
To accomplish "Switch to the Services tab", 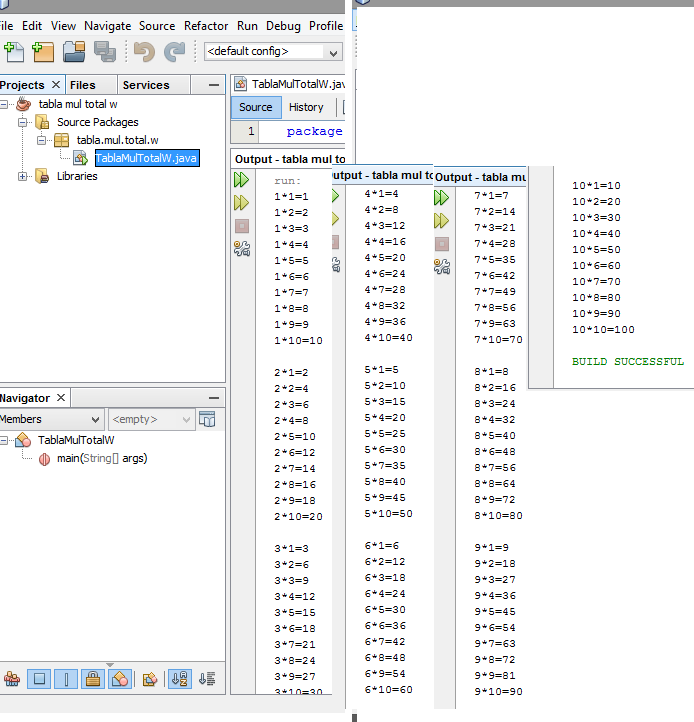I will 146,85.
